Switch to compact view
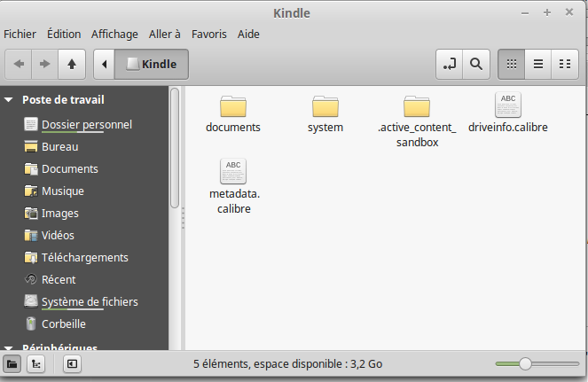This screenshot has height=382, width=588. (565, 64)
